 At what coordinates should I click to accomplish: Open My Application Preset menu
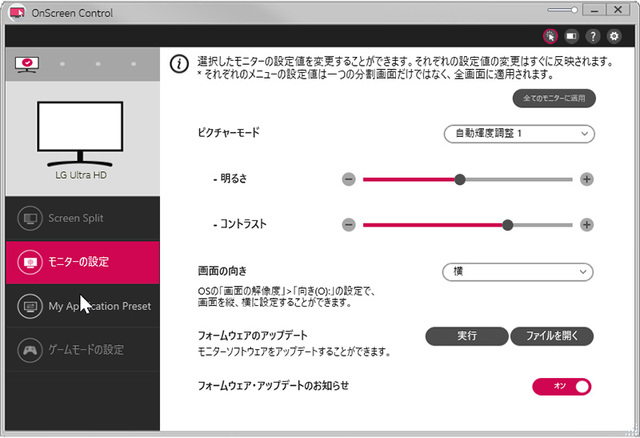[x=82, y=306]
